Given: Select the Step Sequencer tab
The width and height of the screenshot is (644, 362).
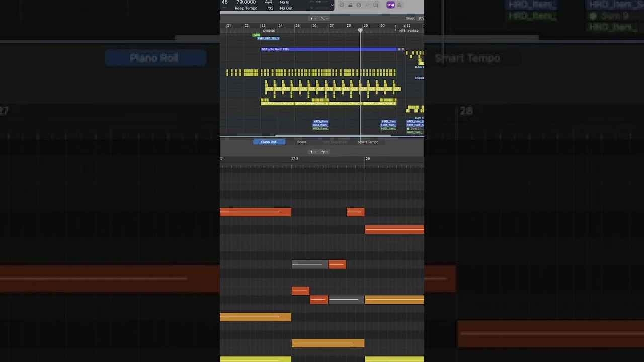Looking at the screenshot, I should click(x=335, y=142).
